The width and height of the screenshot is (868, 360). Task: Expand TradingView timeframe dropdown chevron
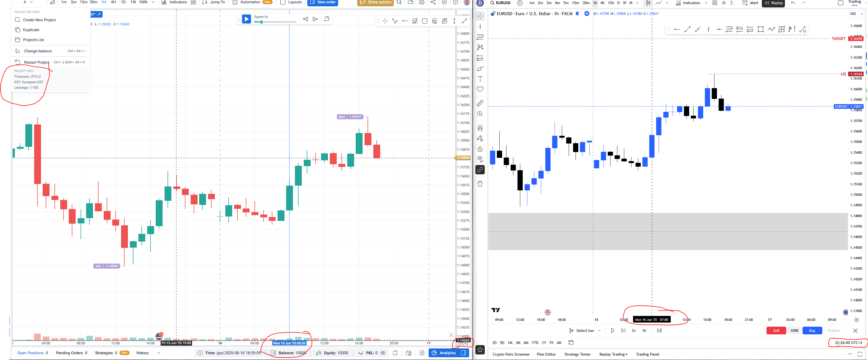coord(637,3)
